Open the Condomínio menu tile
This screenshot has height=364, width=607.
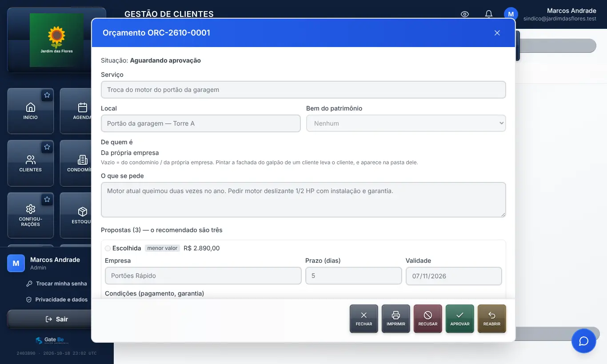pos(76,163)
